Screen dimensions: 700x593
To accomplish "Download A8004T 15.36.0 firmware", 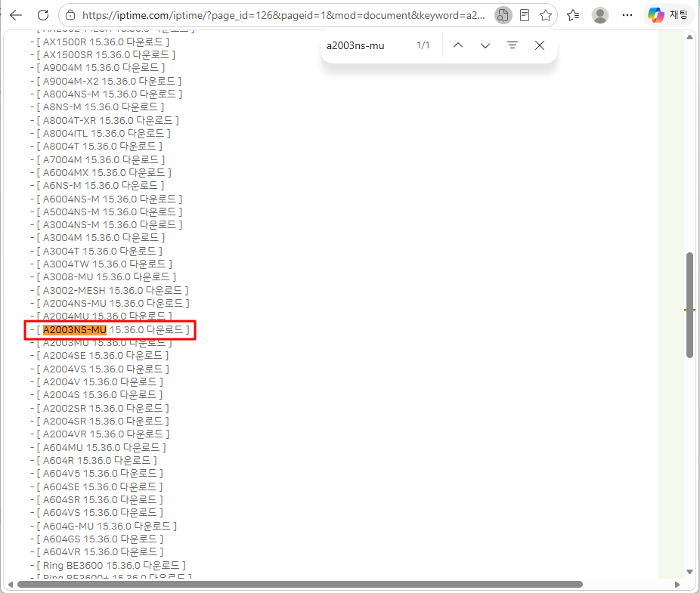I will point(100,147).
